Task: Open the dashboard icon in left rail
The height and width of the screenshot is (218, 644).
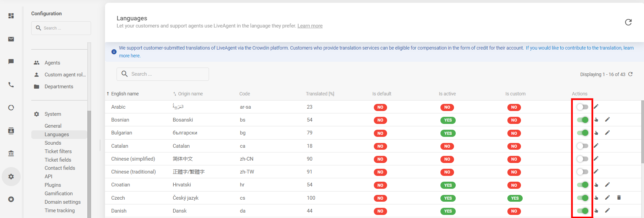Action: pyautogui.click(x=11, y=16)
